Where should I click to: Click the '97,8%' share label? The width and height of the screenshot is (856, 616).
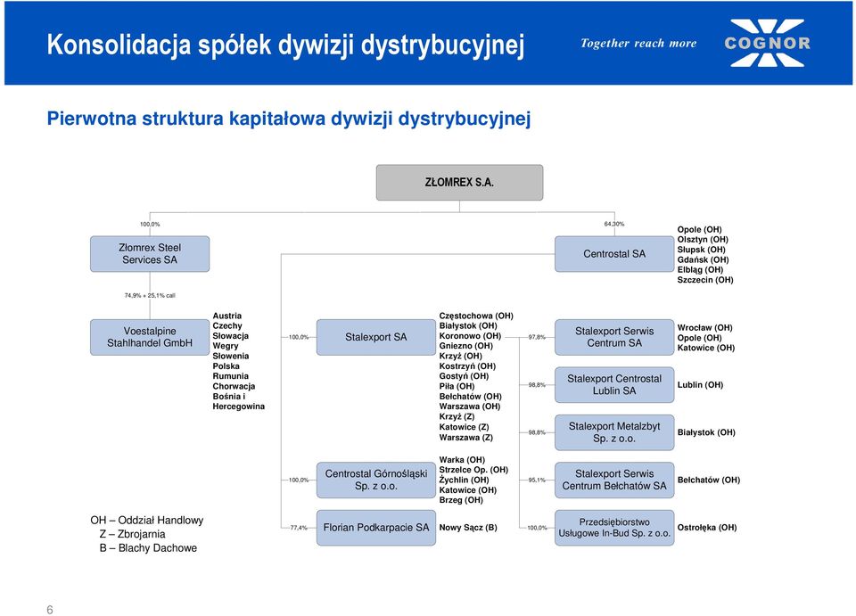click(x=537, y=337)
